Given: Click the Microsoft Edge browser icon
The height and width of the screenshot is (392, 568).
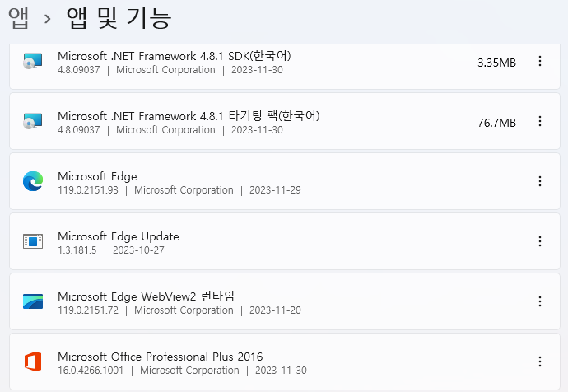Looking at the screenshot, I should 33,181.
